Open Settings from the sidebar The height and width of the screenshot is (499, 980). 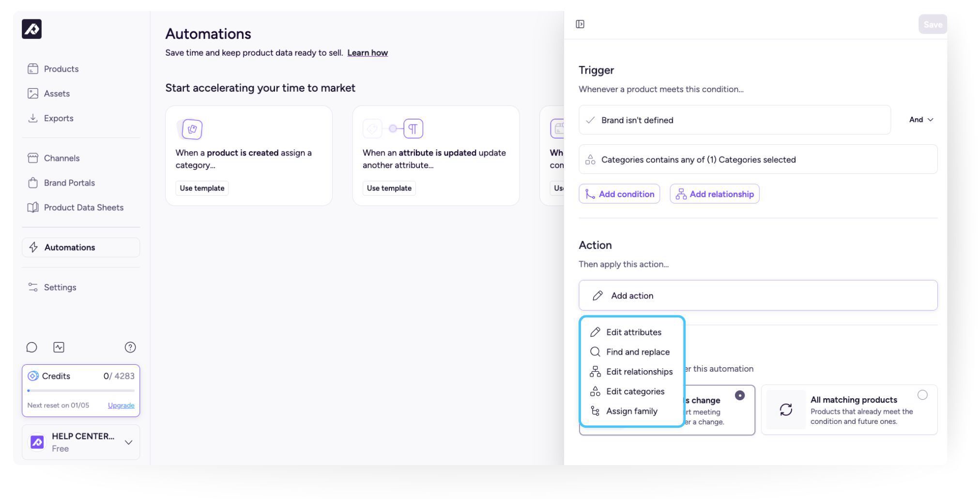coord(52,287)
